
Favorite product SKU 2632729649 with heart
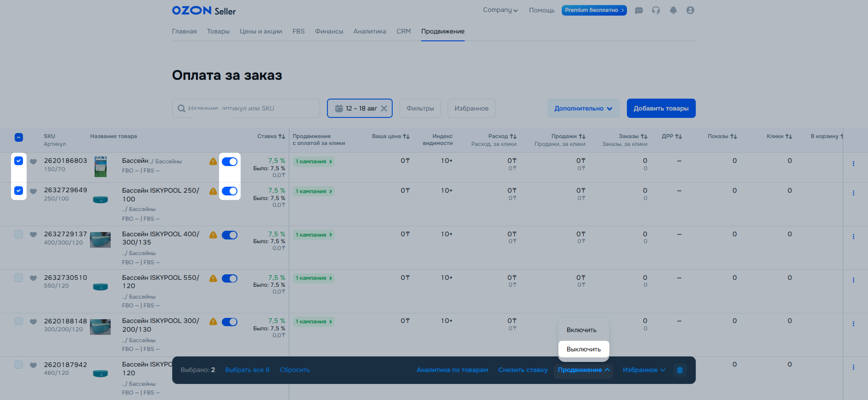point(33,191)
